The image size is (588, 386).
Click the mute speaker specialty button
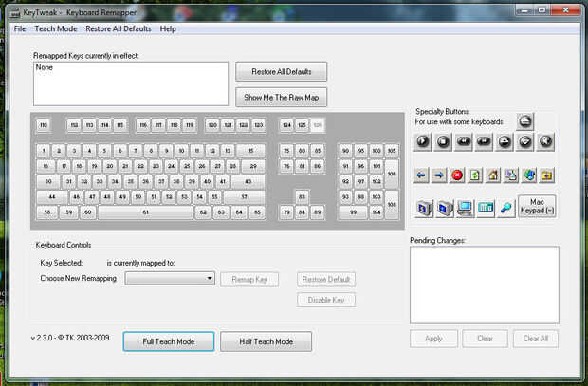pos(545,142)
